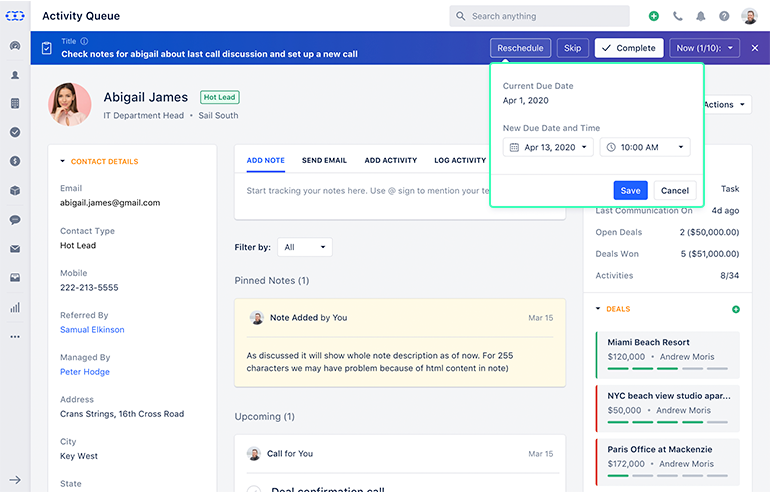Image resolution: width=770 pixels, height=492 pixels.
Task: Add a new deal with green plus
Action: (736, 309)
